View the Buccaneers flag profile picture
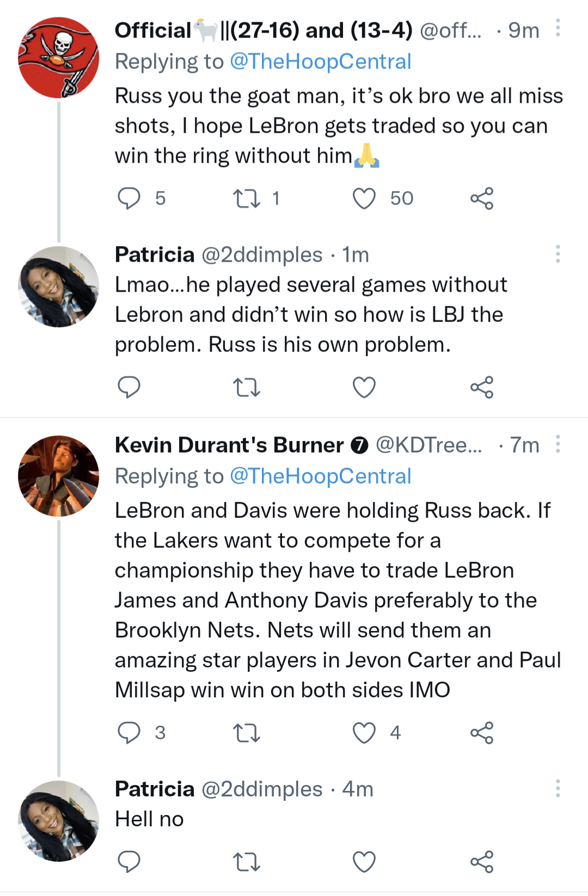The height and width of the screenshot is (896, 588). coord(59,58)
